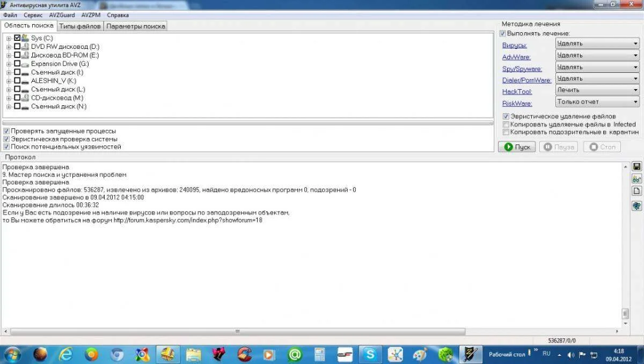
Task: Click the protocol vertical scrollbar down arrow
Action: pos(625,324)
